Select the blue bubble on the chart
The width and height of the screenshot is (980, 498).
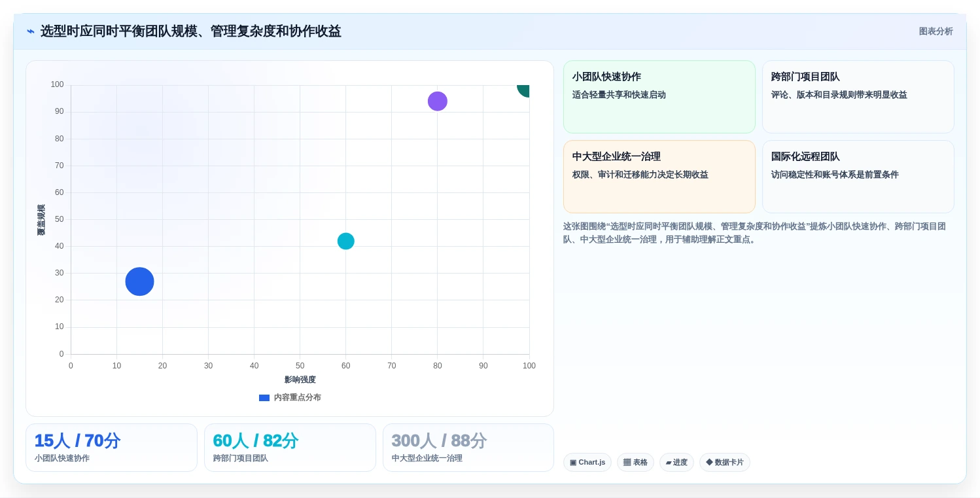coord(139,281)
